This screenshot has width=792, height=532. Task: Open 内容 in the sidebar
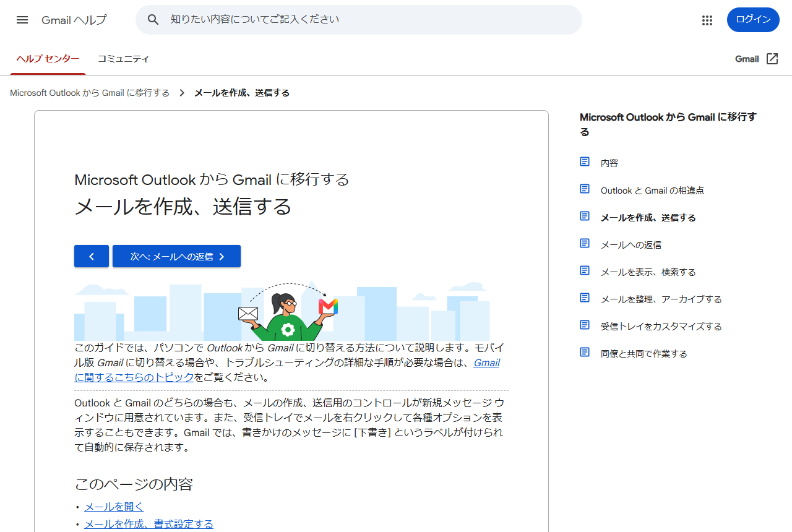pyautogui.click(x=609, y=163)
